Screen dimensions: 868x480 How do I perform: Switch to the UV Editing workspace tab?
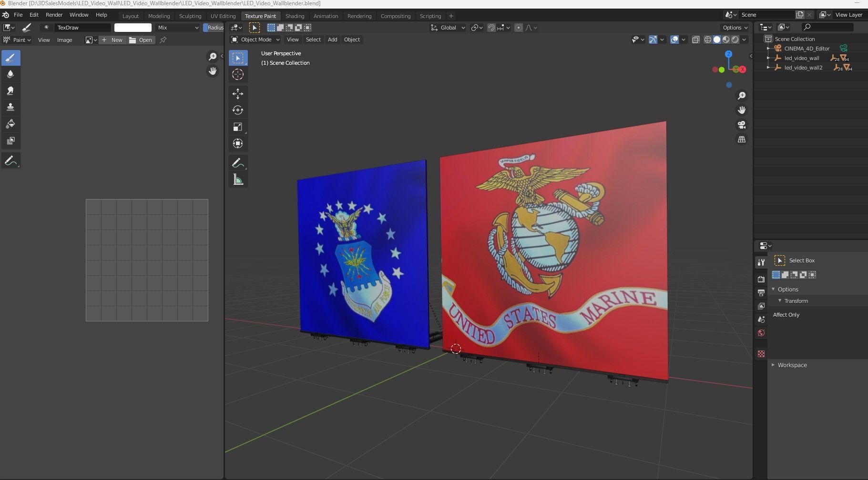(x=223, y=16)
